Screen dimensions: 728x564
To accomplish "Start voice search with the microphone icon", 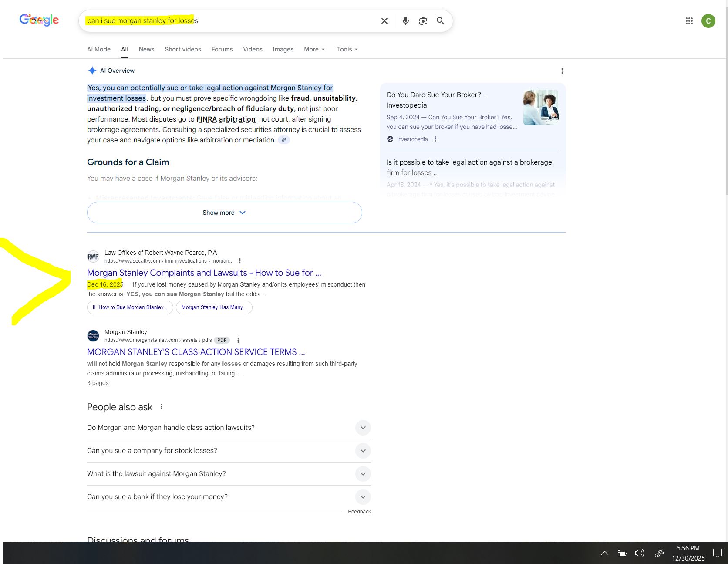I will pyautogui.click(x=405, y=21).
